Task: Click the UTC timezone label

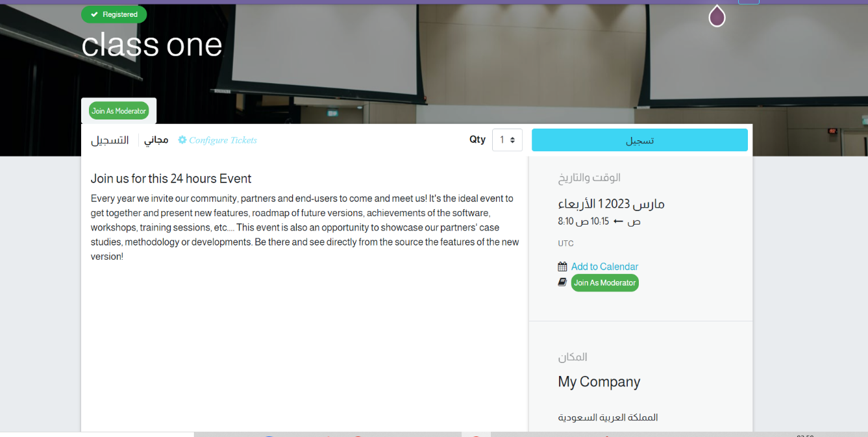Action: pyautogui.click(x=565, y=243)
